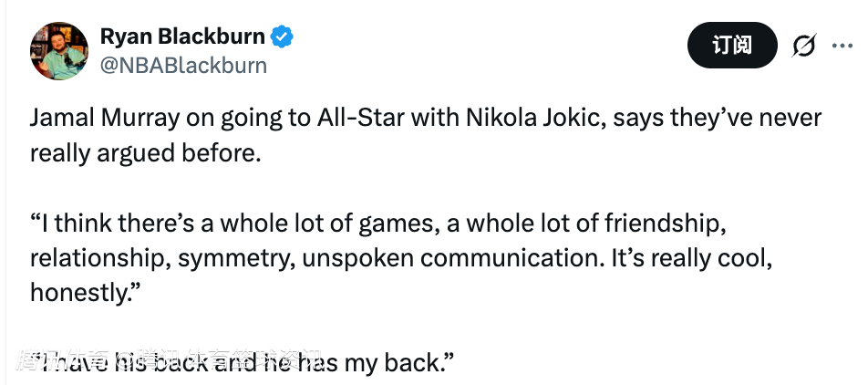Open the @NBABlackburn handle link
868x385 pixels.
point(183,66)
